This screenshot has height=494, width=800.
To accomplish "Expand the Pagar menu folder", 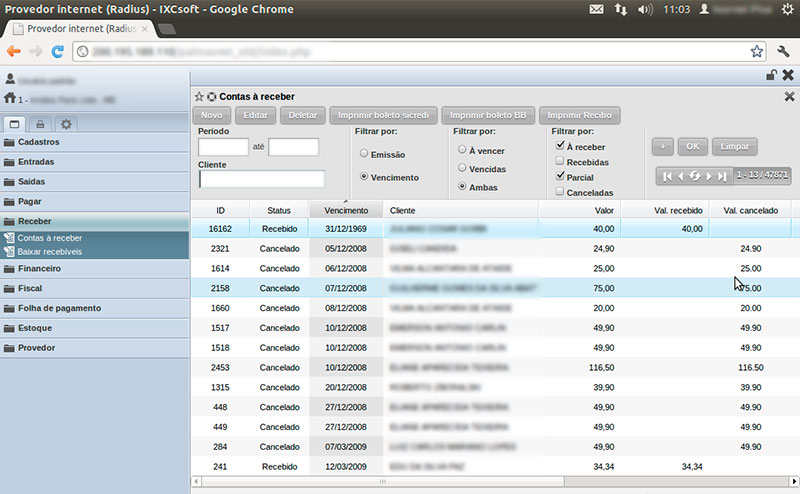I will pos(94,202).
